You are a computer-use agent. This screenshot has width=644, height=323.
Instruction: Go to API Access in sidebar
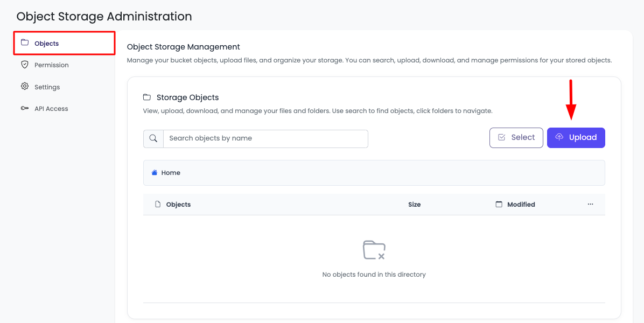[51, 109]
